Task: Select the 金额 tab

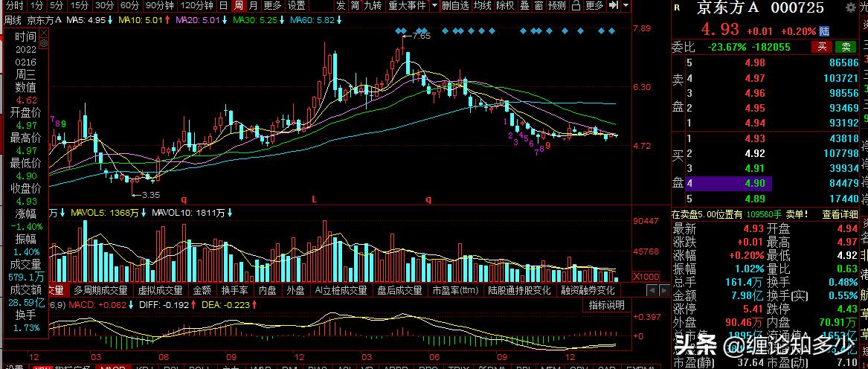Action: coord(202,290)
